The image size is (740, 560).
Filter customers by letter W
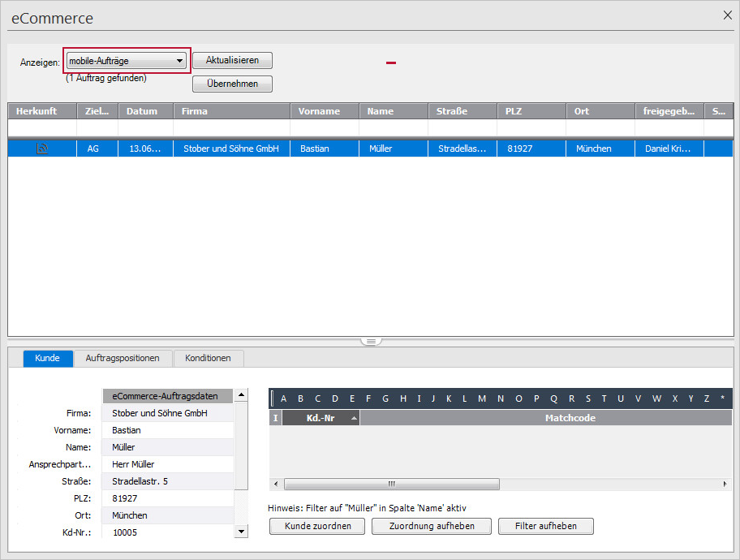pyautogui.click(x=656, y=398)
